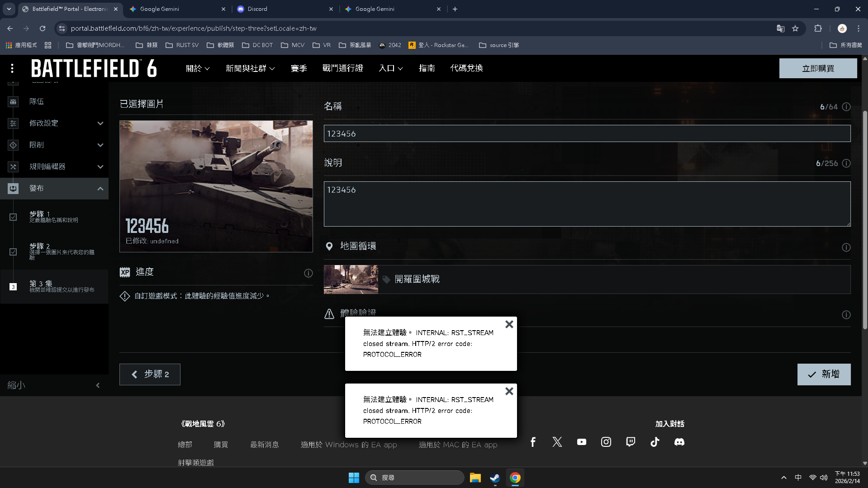Open the YouTube social link

click(x=582, y=442)
